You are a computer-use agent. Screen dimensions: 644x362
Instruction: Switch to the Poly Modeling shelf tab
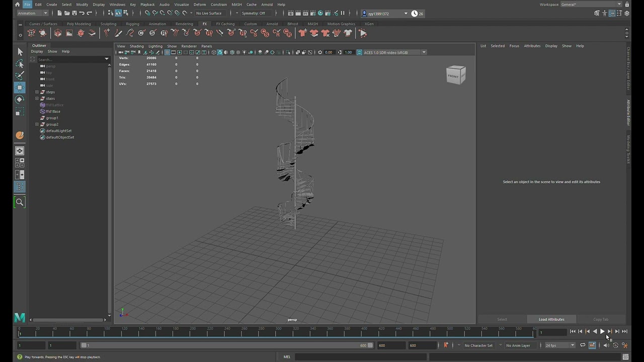tap(78, 24)
